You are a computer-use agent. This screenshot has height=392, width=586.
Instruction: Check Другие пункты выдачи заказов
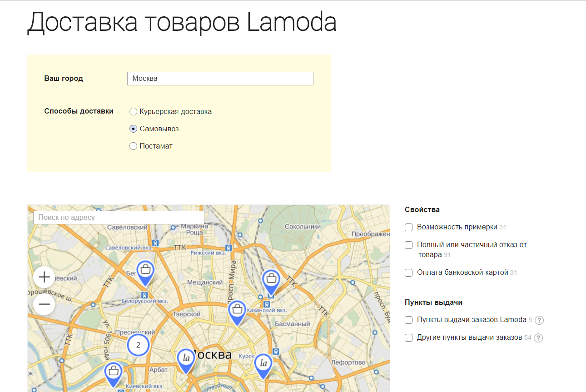point(409,337)
